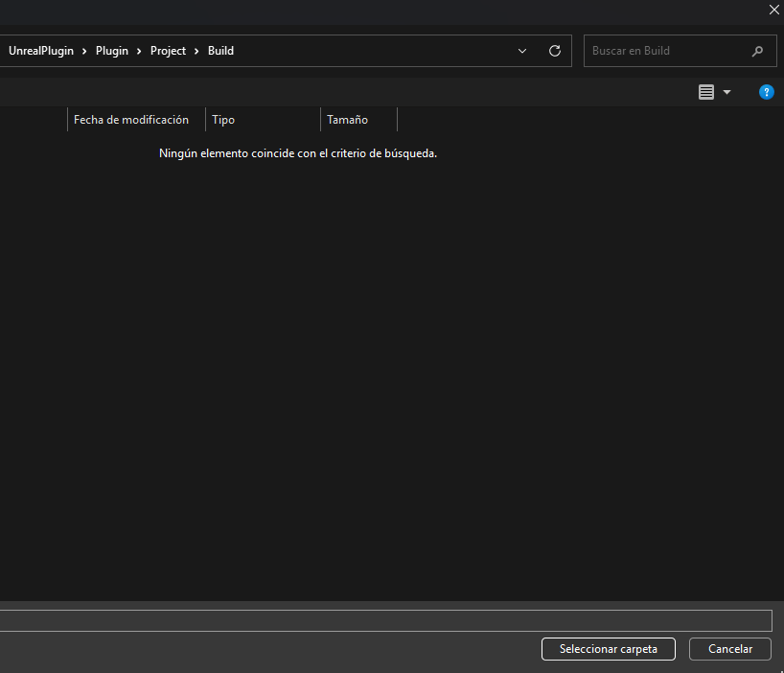The image size is (784, 673).
Task: Click the view layout icon
Action: 706,92
